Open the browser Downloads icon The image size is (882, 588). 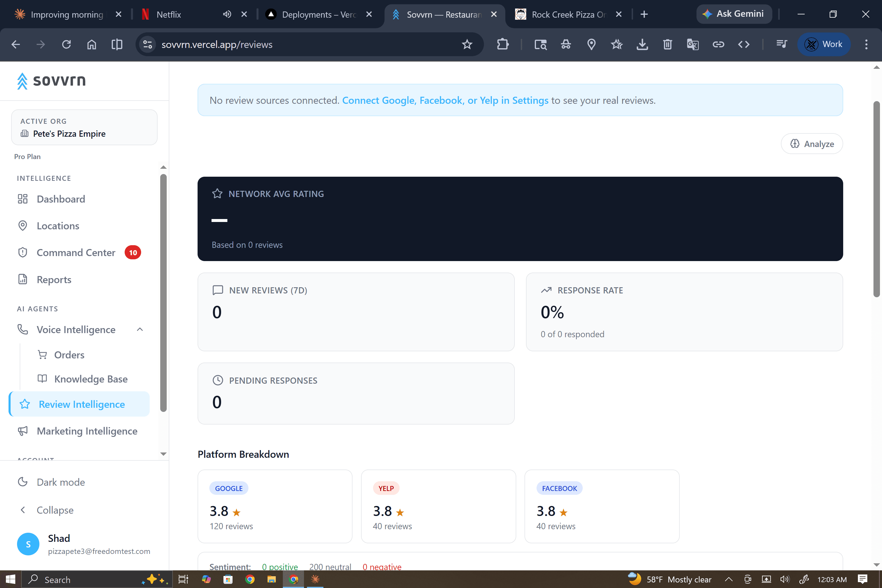point(642,44)
